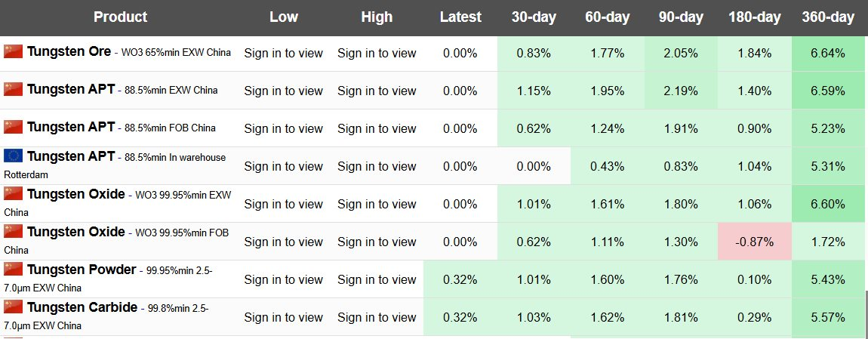This screenshot has height=339, width=868.
Task: Click Sign in to view Tungsten Ore low price
Action: [283, 53]
